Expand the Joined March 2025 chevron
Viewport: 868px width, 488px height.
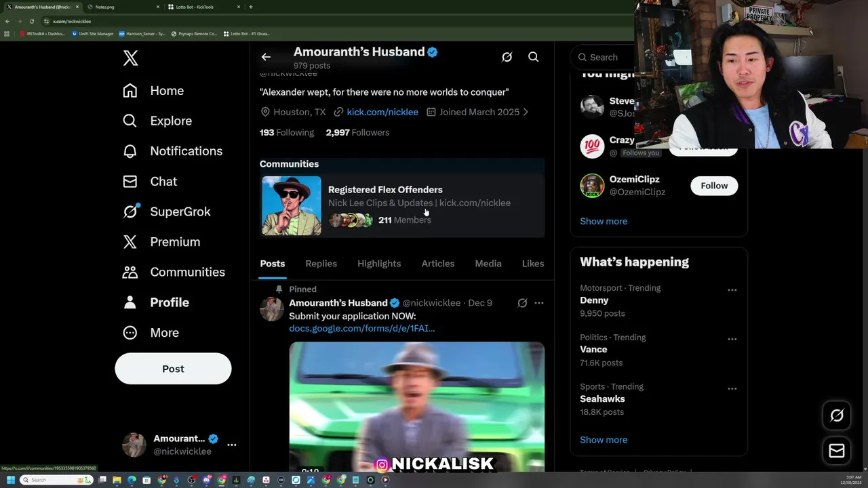526,112
